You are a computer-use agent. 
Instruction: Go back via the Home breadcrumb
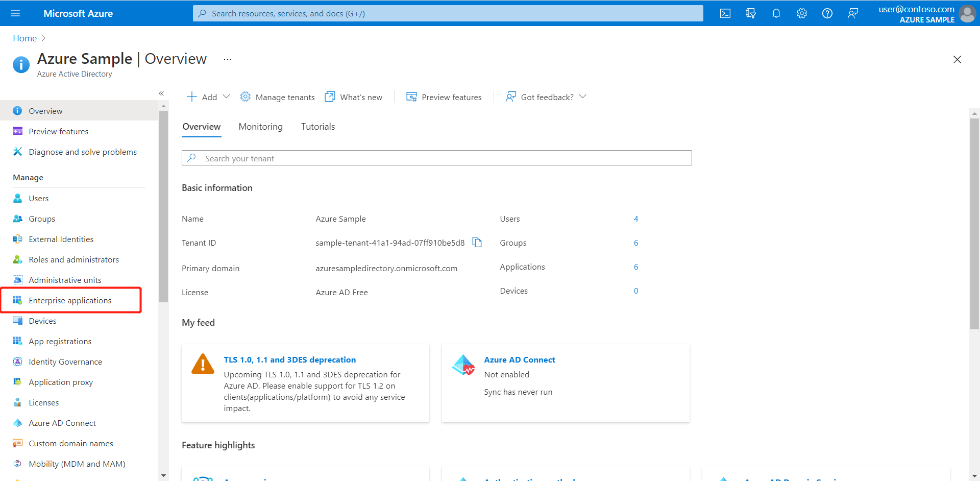pyautogui.click(x=24, y=38)
